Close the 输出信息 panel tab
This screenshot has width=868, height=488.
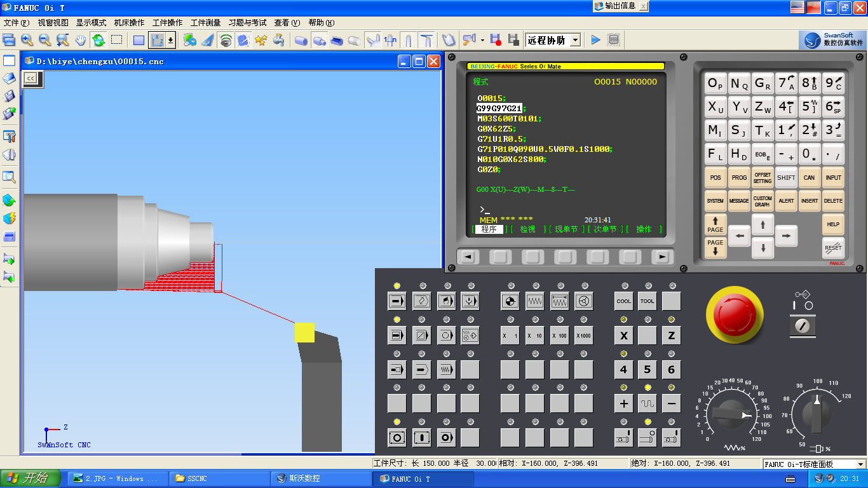(x=643, y=6)
